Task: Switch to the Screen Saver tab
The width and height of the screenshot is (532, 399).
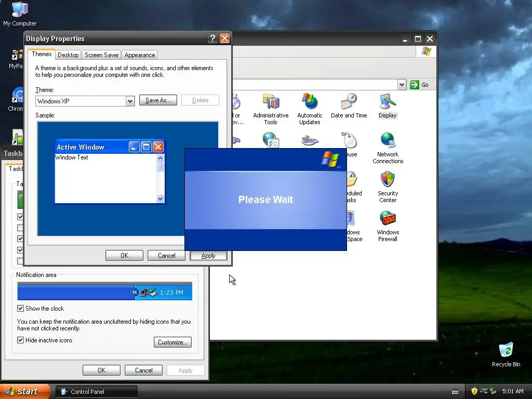Action: tap(101, 55)
